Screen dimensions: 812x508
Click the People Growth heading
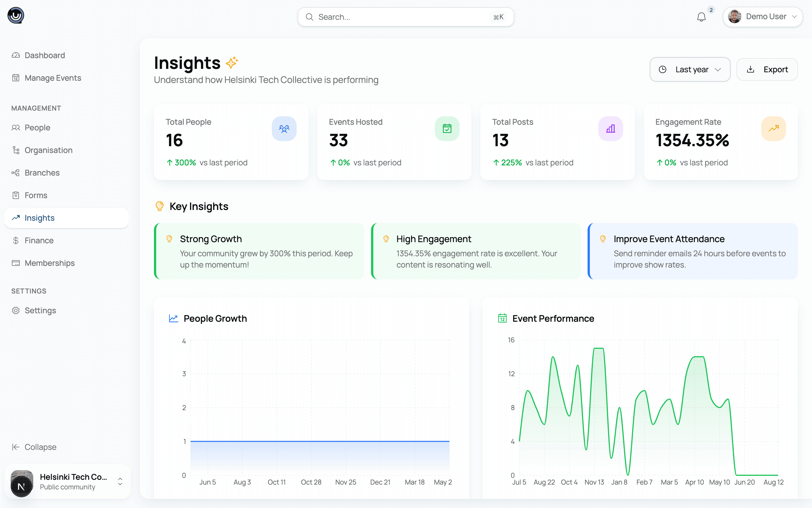click(215, 318)
